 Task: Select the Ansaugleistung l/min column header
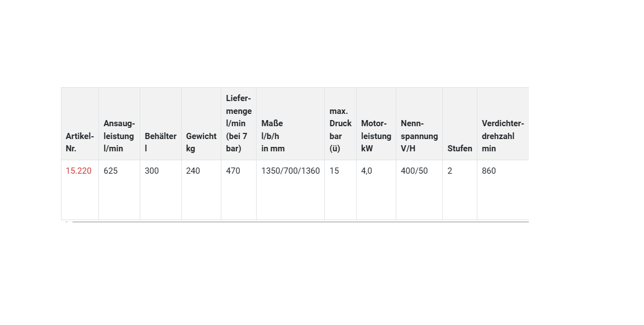click(119, 136)
